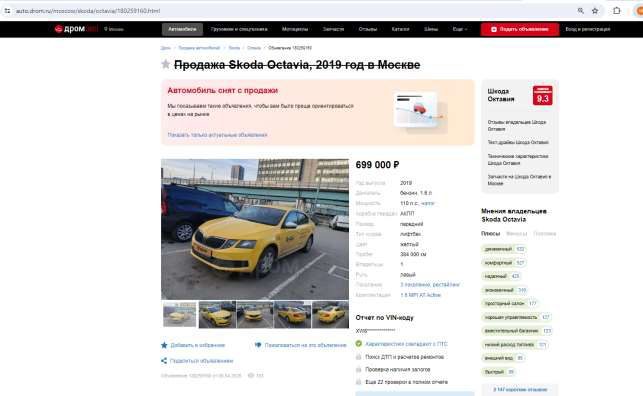The width and height of the screenshot is (643, 396).
Task: Click the green check icon in VIN report
Action: tap(359, 344)
